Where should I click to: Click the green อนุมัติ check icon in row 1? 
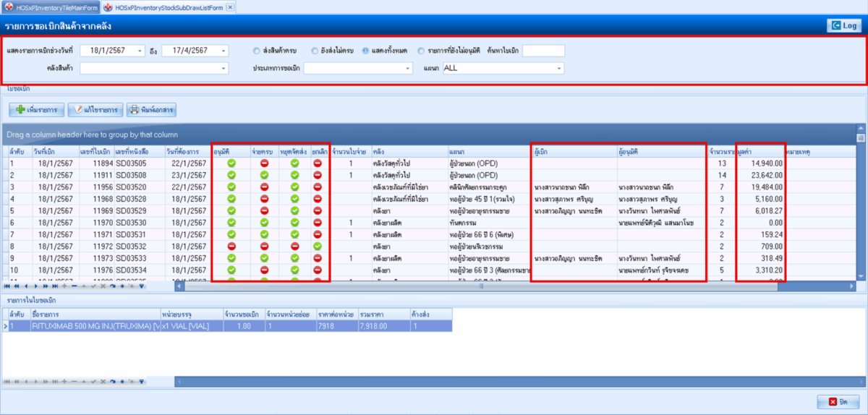(231, 163)
